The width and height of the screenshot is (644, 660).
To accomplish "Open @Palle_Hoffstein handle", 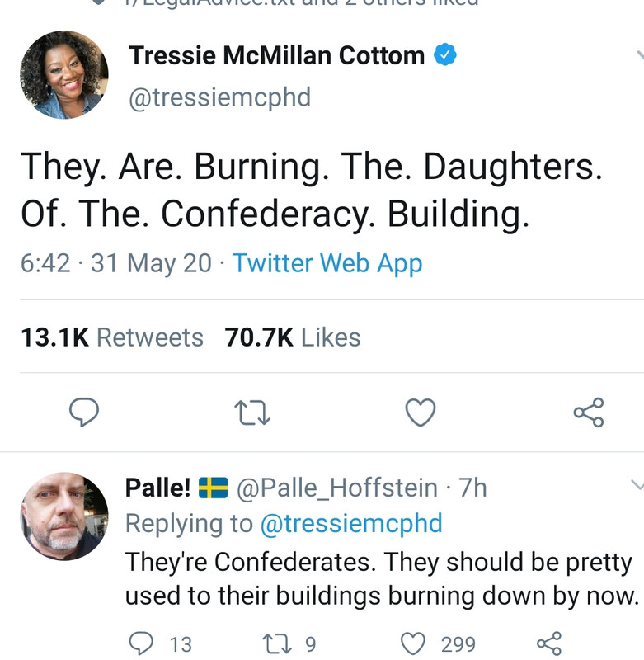I will (337, 488).
